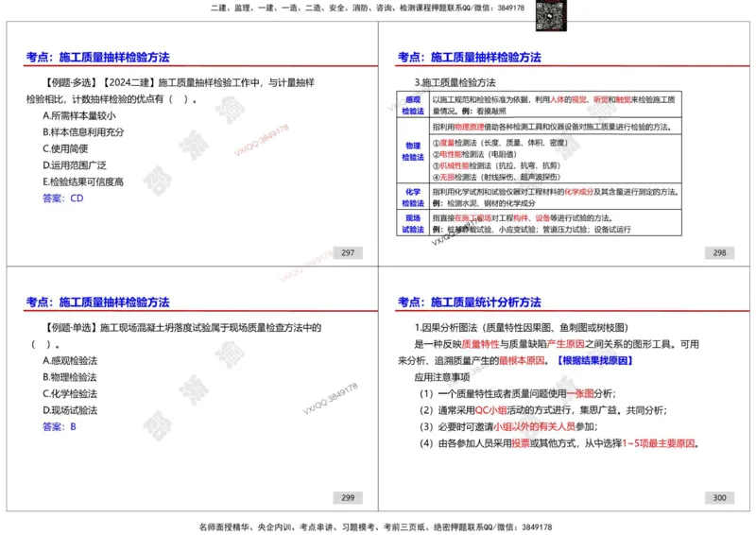Choose option B.物理检验法 on slide 299
The image size is (756, 535).
tap(70, 377)
